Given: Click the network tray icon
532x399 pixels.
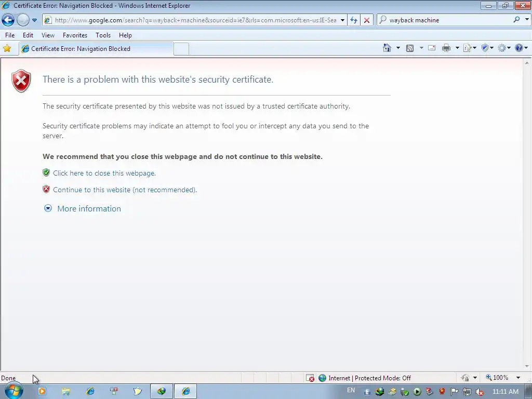Looking at the screenshot, I should 467,392.
